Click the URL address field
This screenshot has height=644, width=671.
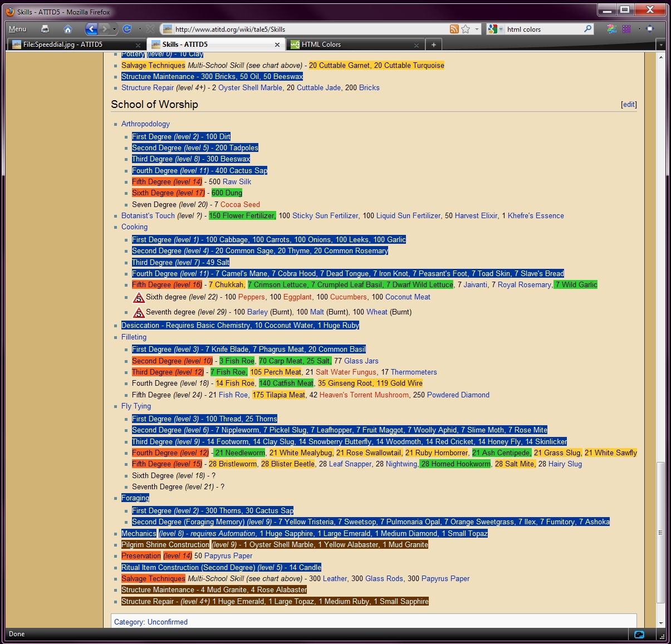coord(311,29)
